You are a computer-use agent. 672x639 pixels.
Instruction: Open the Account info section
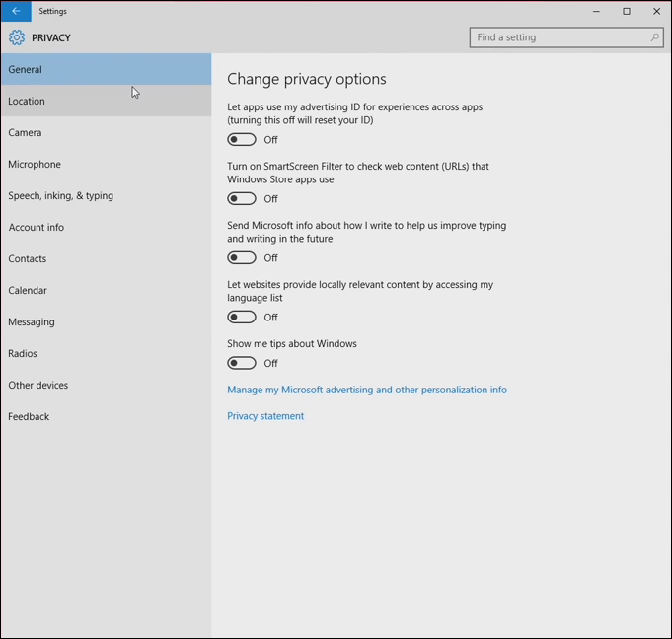click(107, 228)
